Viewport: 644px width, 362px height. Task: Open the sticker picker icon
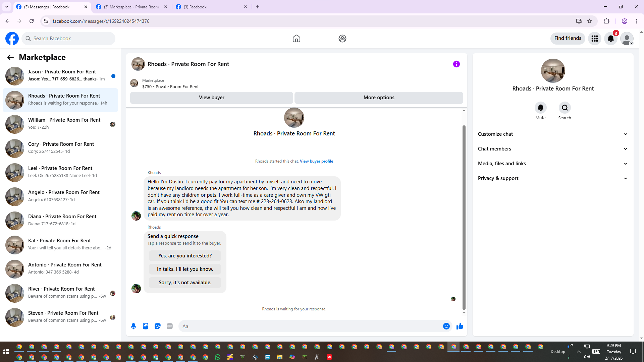pos(158,326)
